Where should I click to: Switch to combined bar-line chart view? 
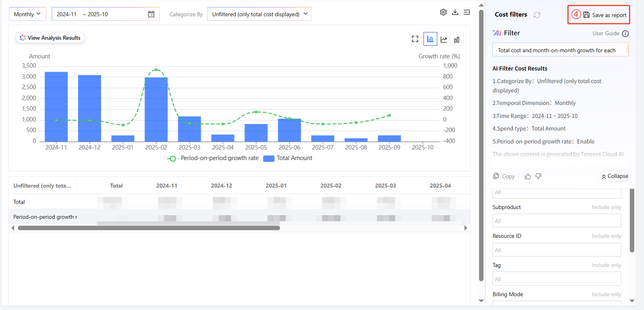430,39
